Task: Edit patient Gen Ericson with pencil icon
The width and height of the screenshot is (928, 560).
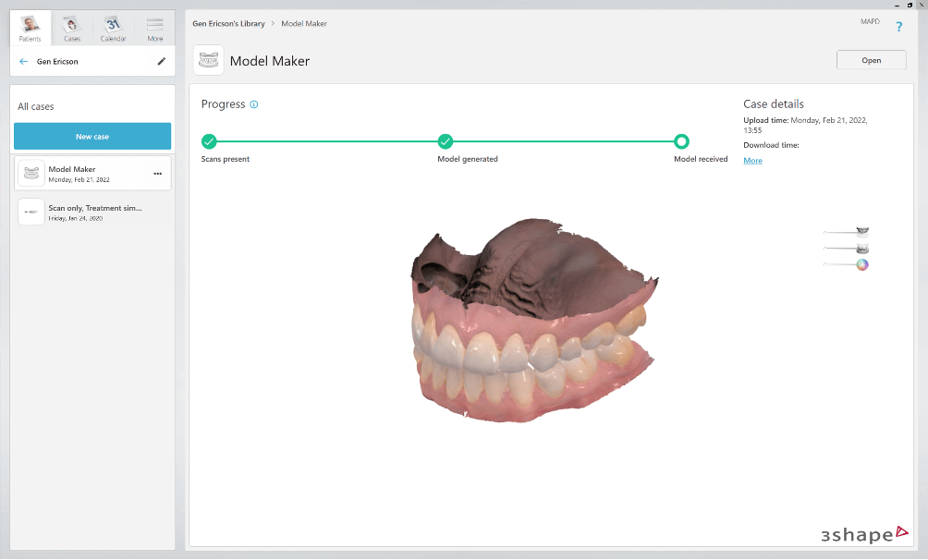Action: [x=162, y=61]
